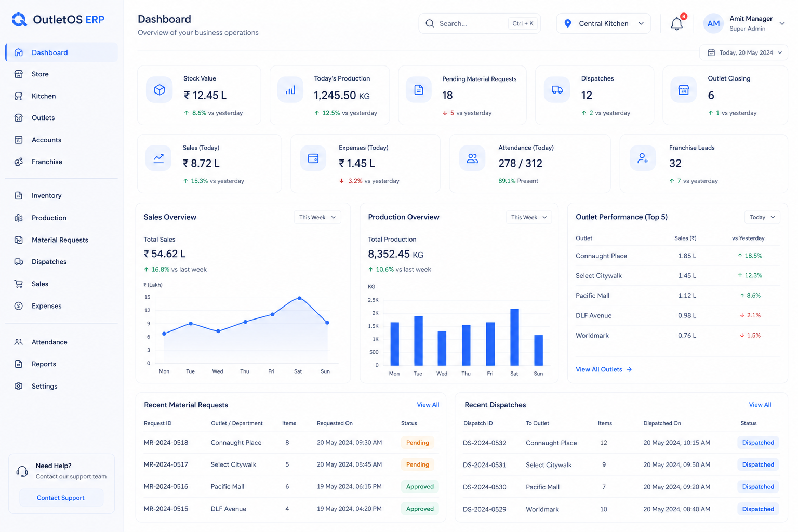Click the Stock Value cube icon
798x532 pixels.
coord(159,90)
